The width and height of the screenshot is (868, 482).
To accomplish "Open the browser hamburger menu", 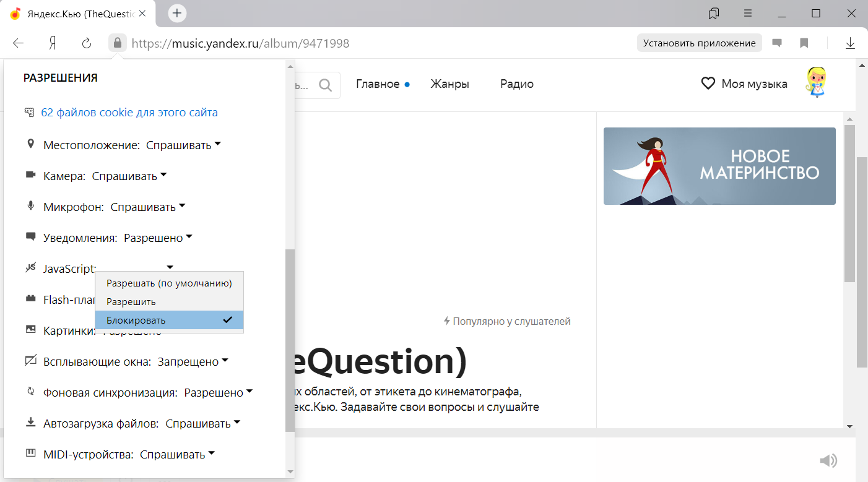I will tap(748, 14).
